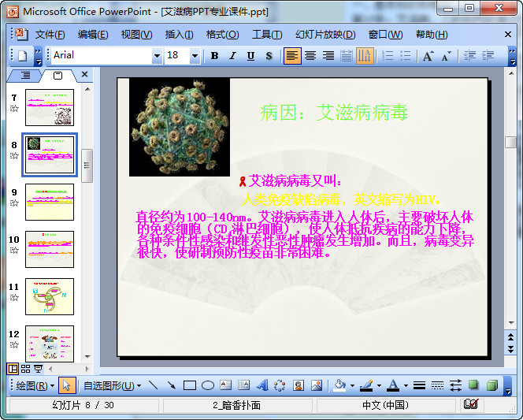Image resolution: width=523 pixels, height=420 pixels.
Task: Select slide 11 thumbnail
Action: [50, 296]
